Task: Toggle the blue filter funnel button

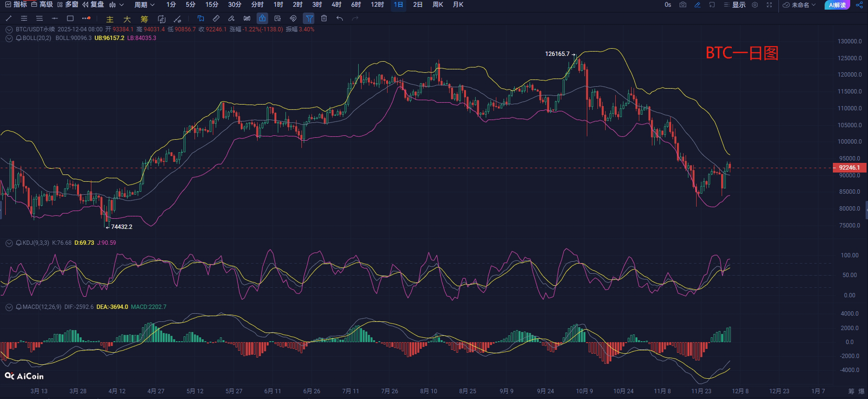Action: click(309, 18)
